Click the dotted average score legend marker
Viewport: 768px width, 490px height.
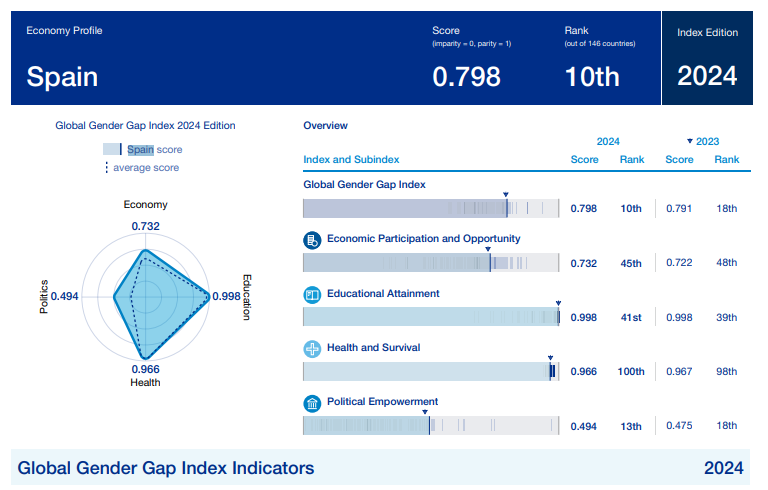106,168
